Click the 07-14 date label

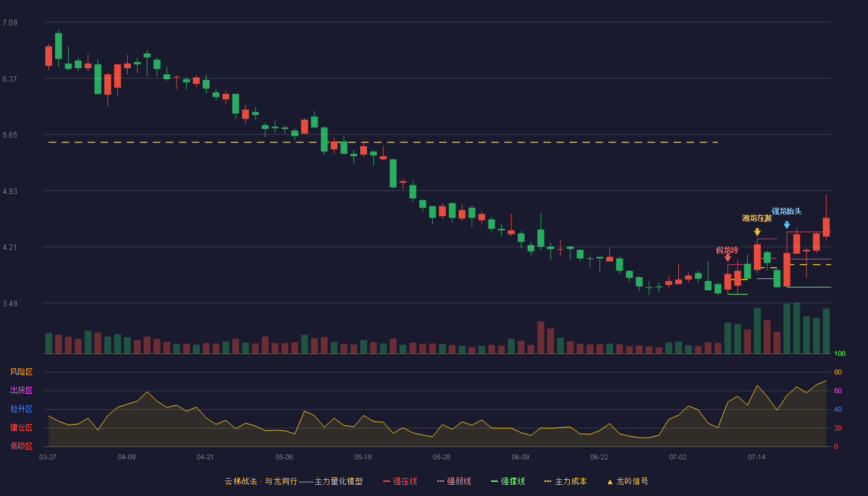[x=756, y=457]
